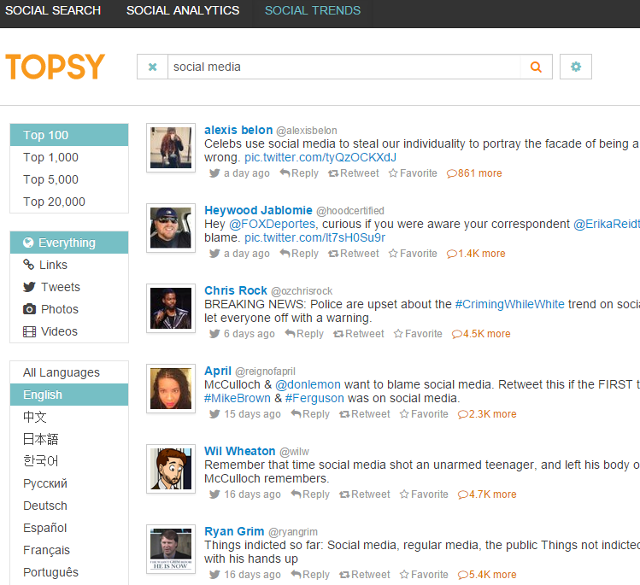640x585 pixels.
Task: Open #Ferguson hashtag link
Action: (315, 398)
